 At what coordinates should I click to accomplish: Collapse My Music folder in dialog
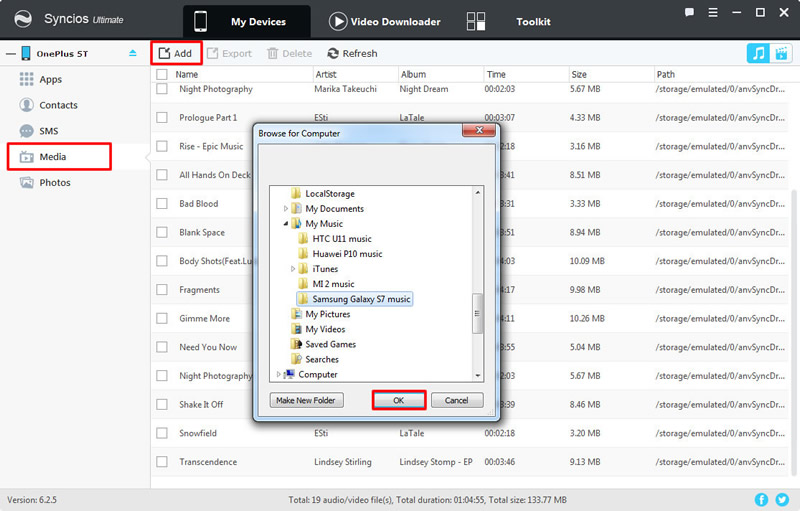(x=286, y=223)
